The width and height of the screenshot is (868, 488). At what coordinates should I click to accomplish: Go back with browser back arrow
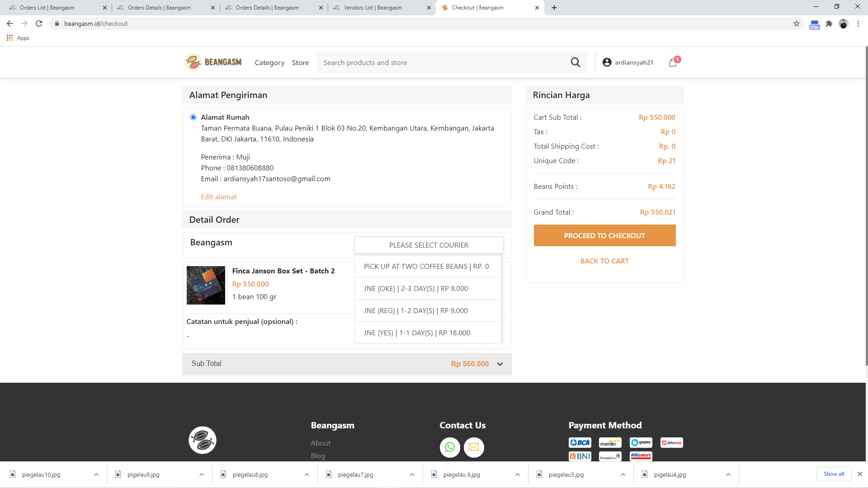(x=10, y=23)
